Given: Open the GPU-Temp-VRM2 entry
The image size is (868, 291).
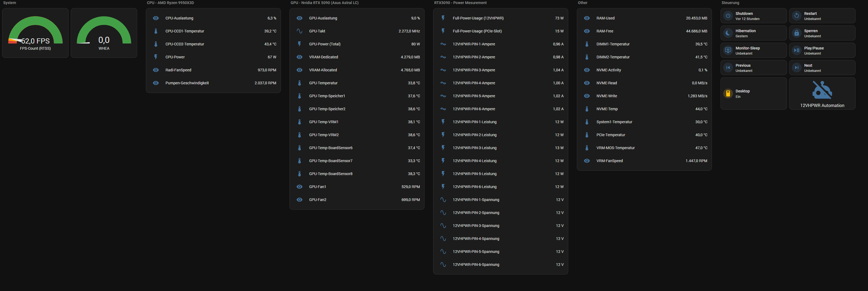Looking at the screenshot, I should click(x=357, y=135).
